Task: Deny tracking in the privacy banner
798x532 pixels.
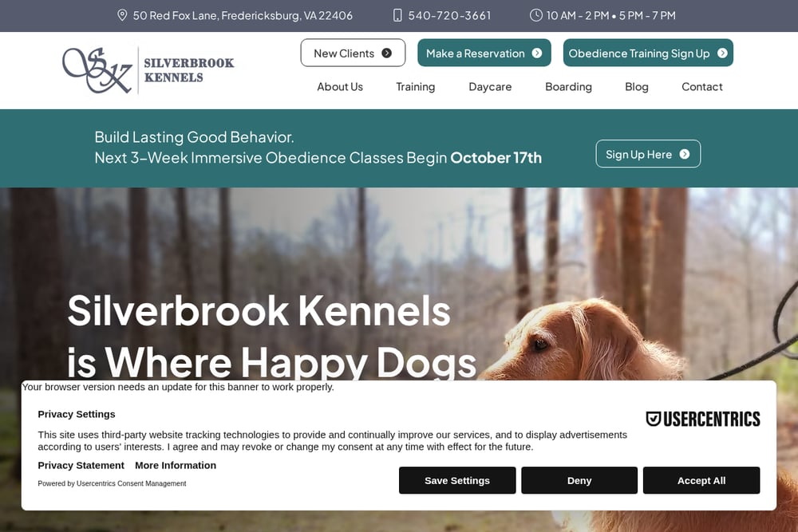Action: (x=579, y=480)
